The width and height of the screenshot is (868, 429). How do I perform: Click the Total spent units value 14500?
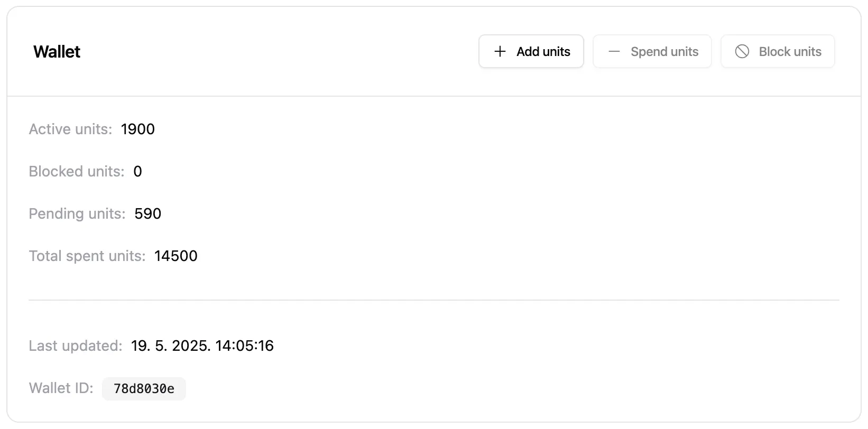(x=176, y=256)
